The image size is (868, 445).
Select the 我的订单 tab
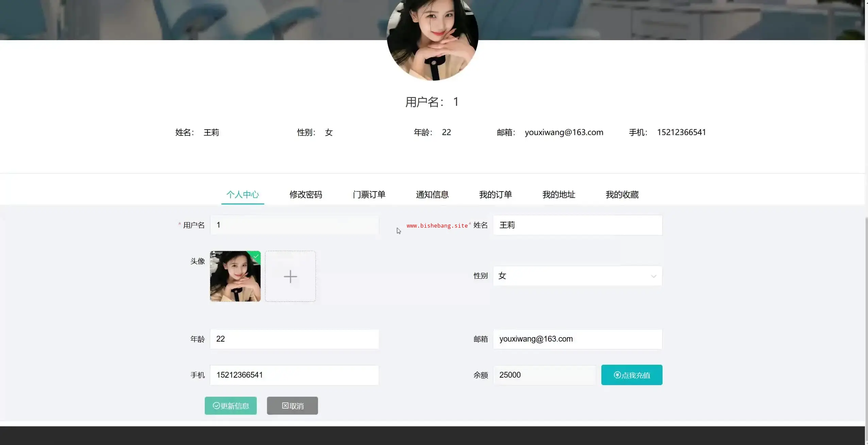pos(495,195)
